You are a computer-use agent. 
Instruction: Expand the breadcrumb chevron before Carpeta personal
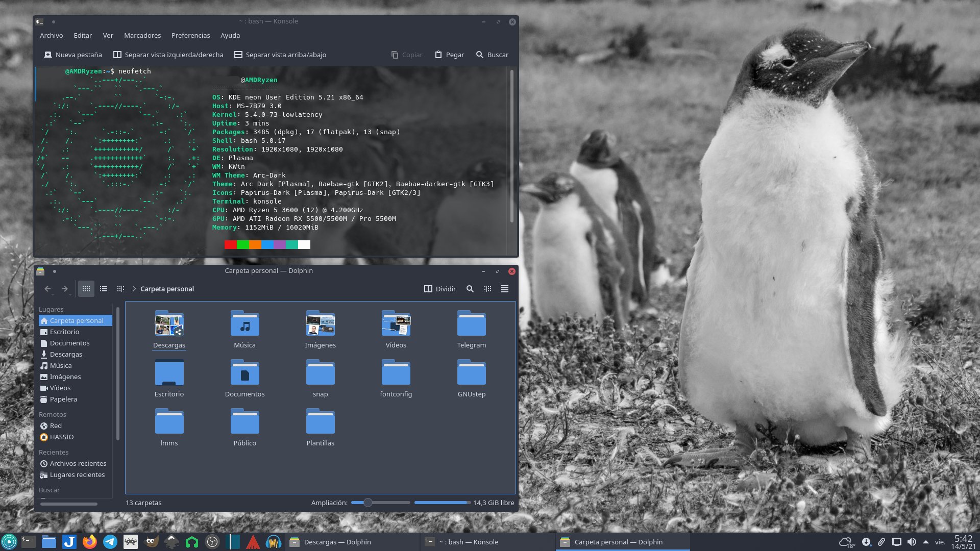click(134, 289)
